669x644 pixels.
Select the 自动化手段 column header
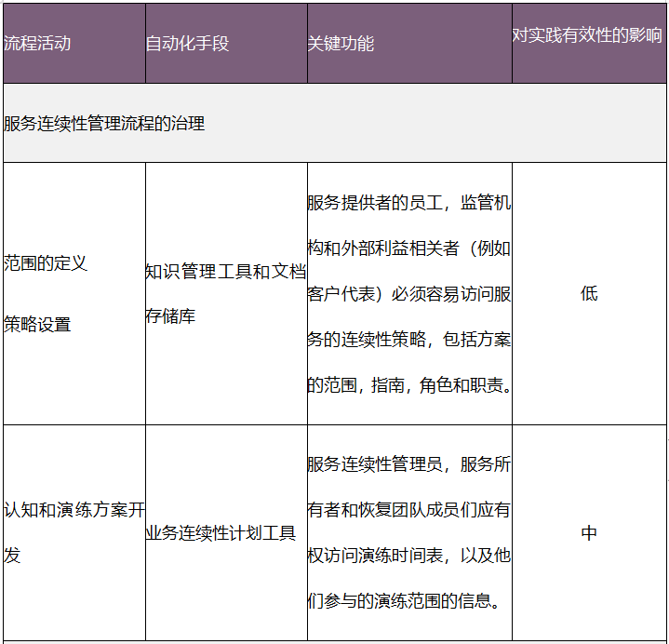(x=187, y=44)
